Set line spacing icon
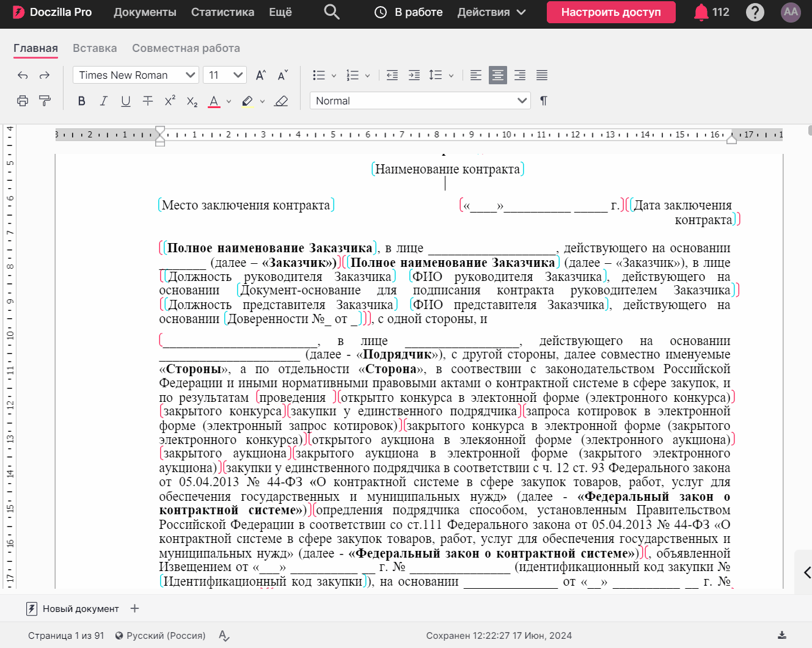This screenshot has width=812, height=648. [x=436, y=75]
